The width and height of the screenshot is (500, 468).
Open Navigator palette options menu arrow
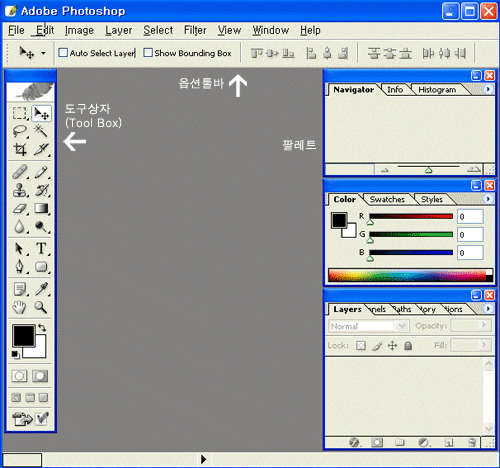tap(488, 89)
